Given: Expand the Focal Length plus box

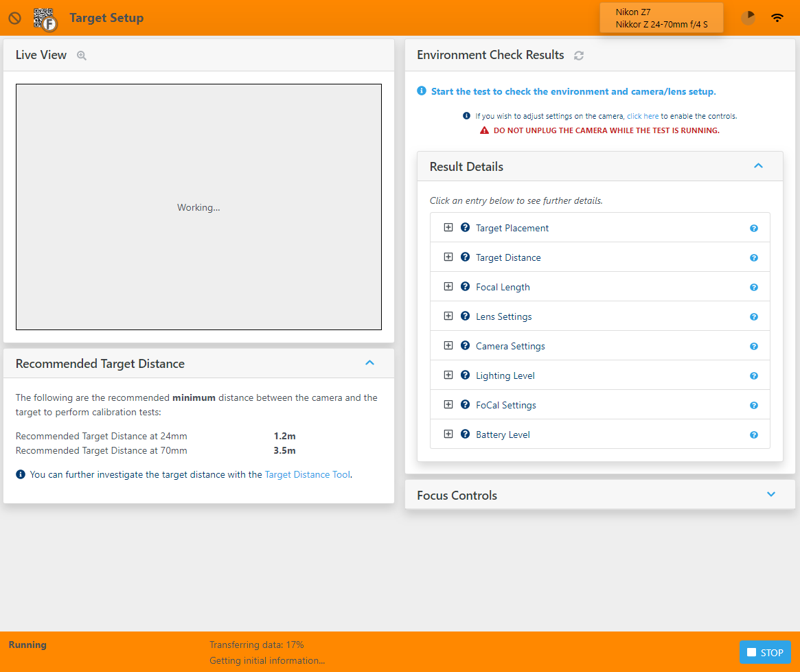Looking at the screenshot, I should pos(448,287).
